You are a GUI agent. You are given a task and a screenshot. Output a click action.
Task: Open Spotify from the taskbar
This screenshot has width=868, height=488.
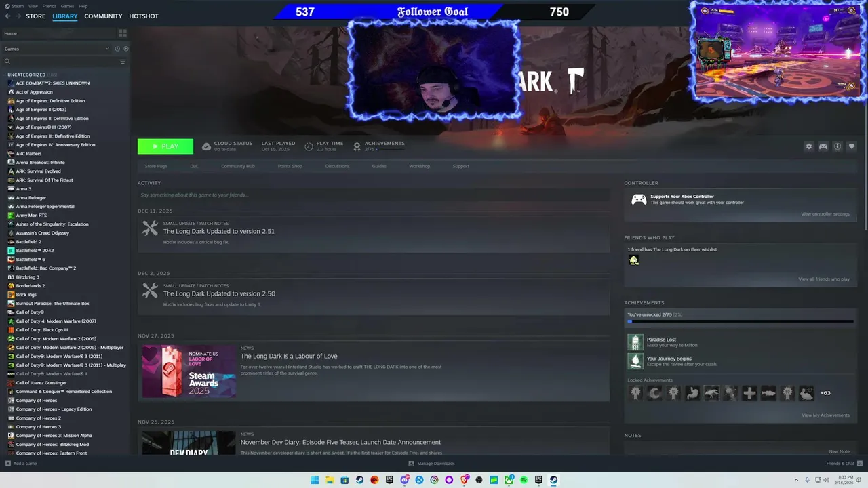pos(524,480)
